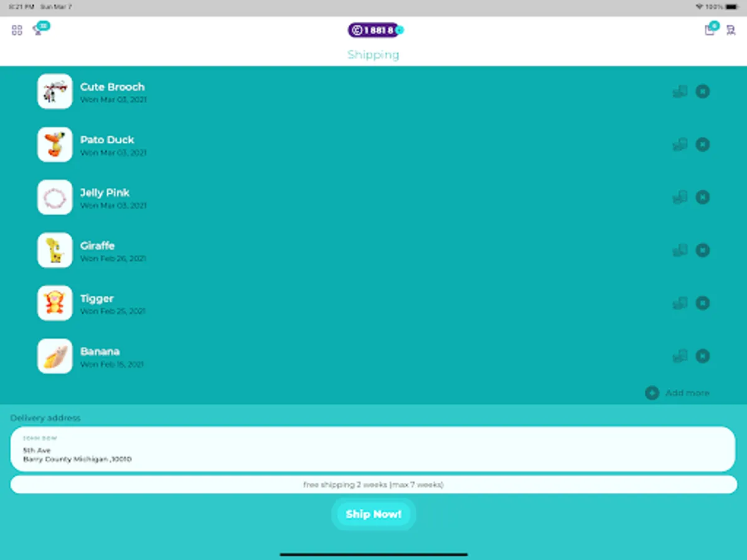Click the Won Feb 25, 2021 date

coord(113,311)
